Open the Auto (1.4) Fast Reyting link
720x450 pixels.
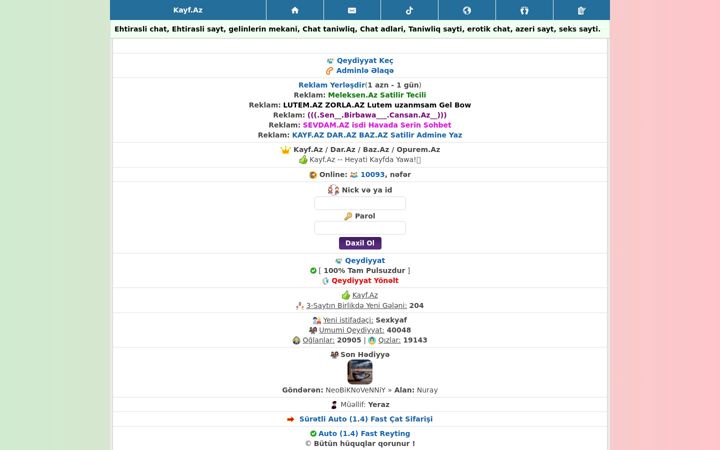click(364, 433)
